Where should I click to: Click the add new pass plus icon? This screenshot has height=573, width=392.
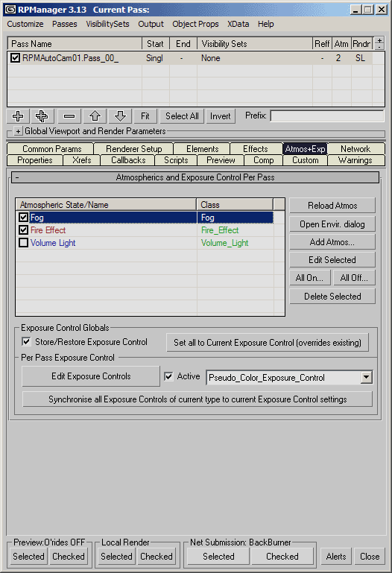click(x=18, y=116)
